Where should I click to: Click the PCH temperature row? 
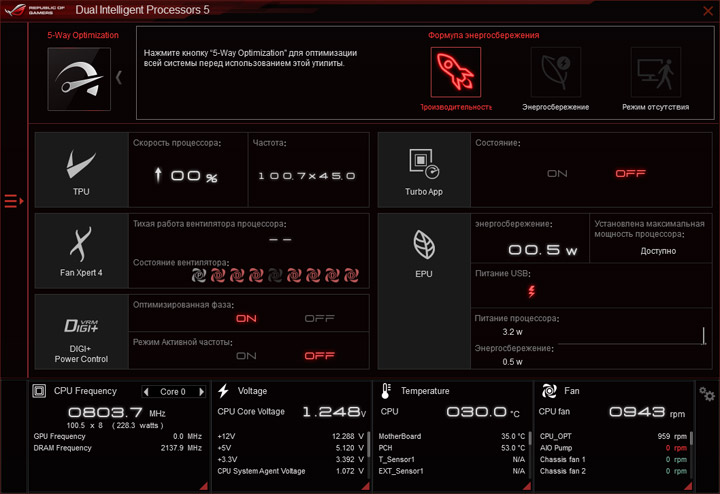(451, 448)
